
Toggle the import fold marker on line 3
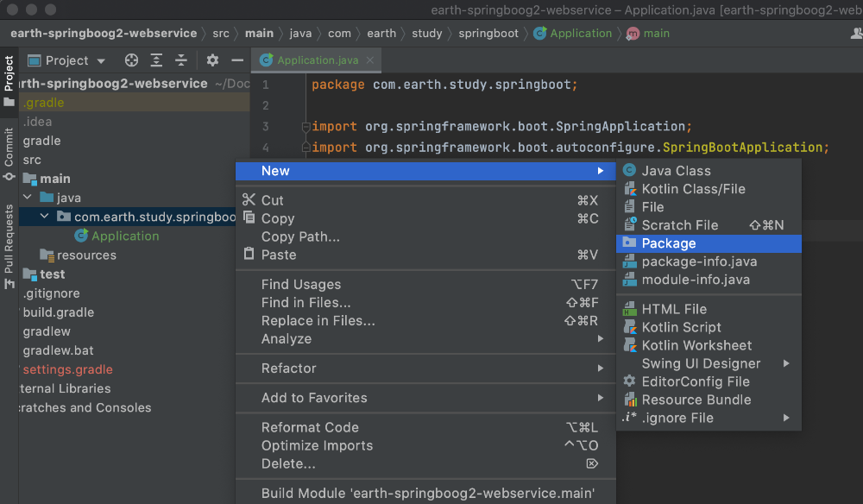306,127
